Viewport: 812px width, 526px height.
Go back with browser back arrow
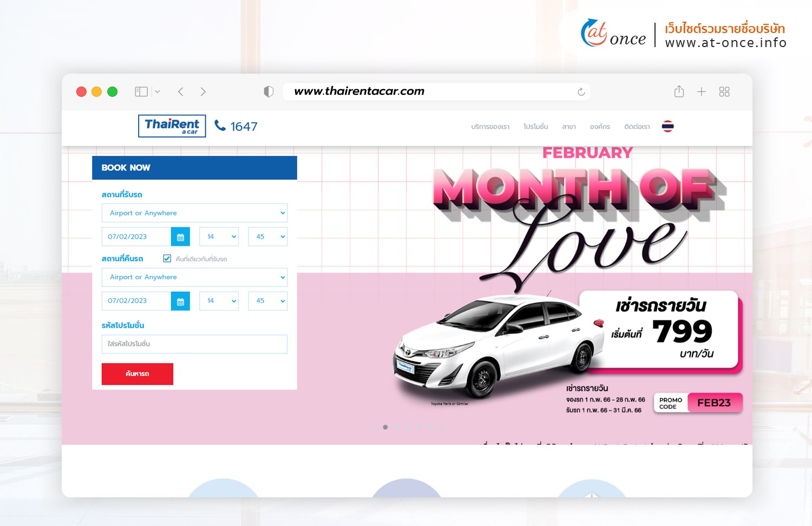(x=181, y=91)
